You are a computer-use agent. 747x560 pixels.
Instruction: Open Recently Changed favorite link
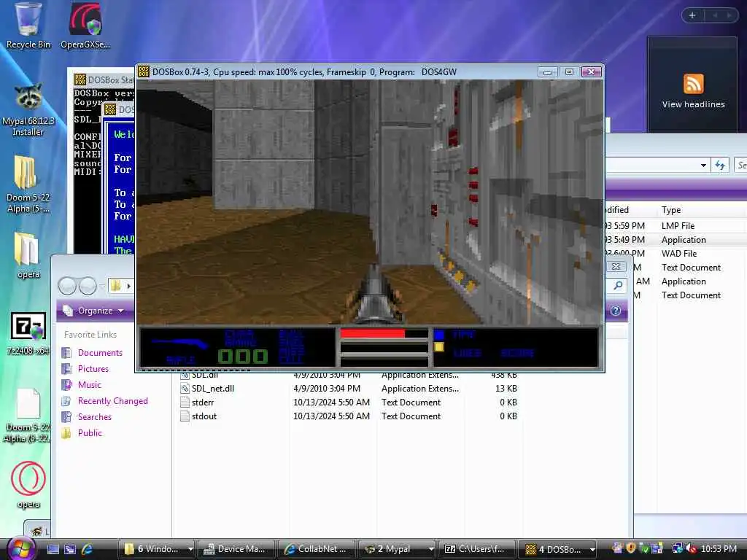[112, 401]
